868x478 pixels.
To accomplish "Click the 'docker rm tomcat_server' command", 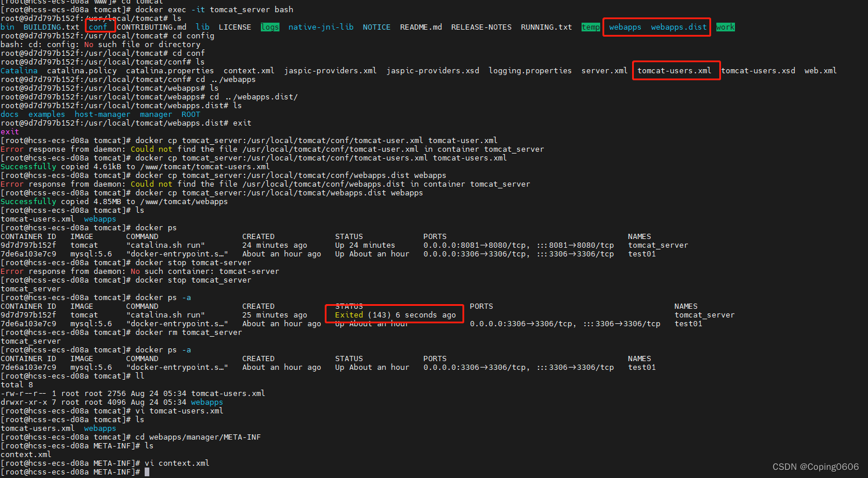I will 188,333.
